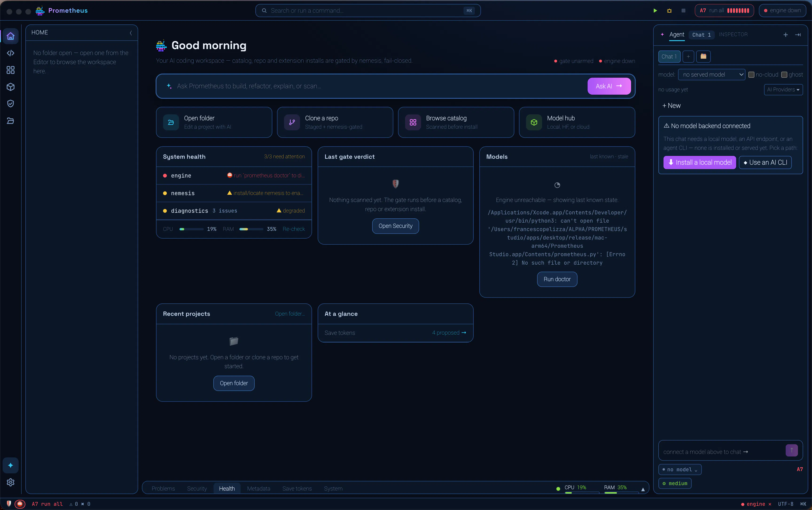Open the no served model dropdown
The height and width of the screenshot is (510, 812).
point(711,74)
